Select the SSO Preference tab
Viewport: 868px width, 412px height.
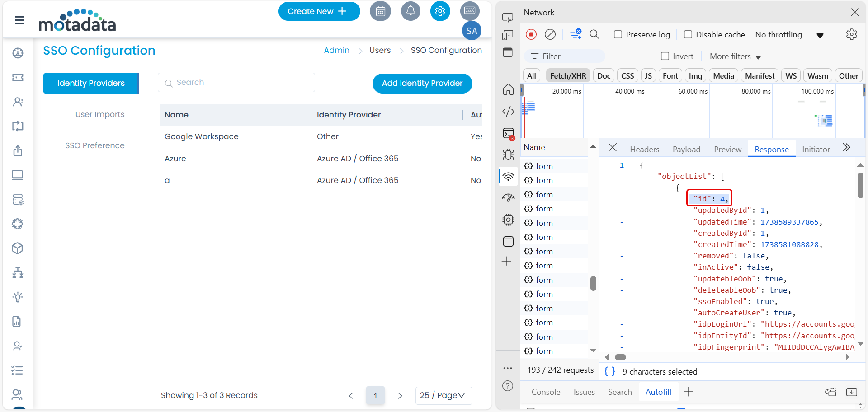point(94,145)
